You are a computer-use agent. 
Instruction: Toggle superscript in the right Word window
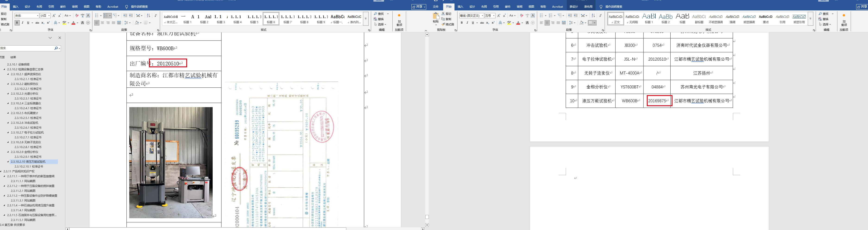[493, 23]
